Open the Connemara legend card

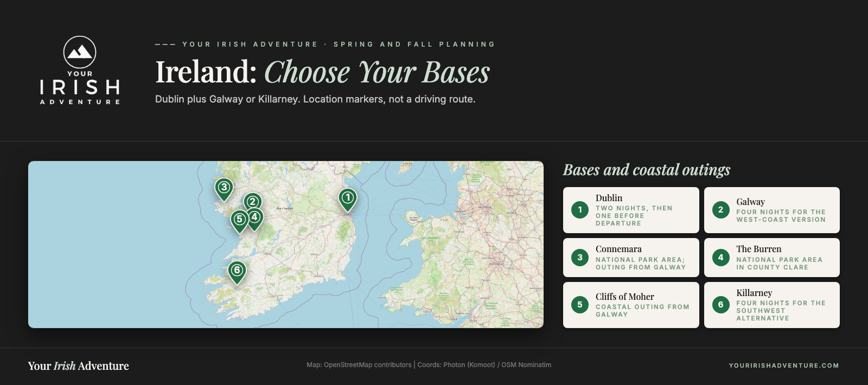(x=631, y=258)
